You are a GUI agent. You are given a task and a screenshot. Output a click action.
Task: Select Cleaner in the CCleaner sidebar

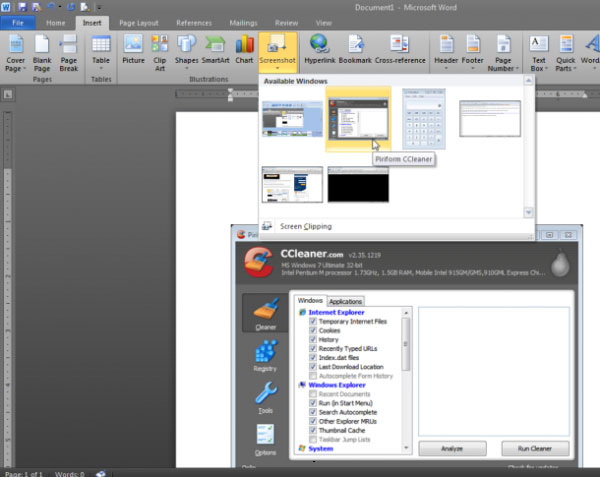[x=266, y=314]
